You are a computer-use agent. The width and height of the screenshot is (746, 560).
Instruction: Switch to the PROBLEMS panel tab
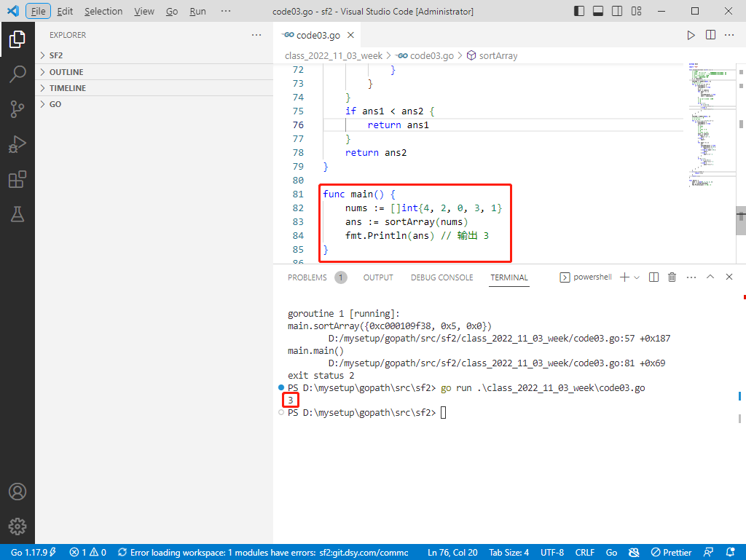click(x=307, y=277)
